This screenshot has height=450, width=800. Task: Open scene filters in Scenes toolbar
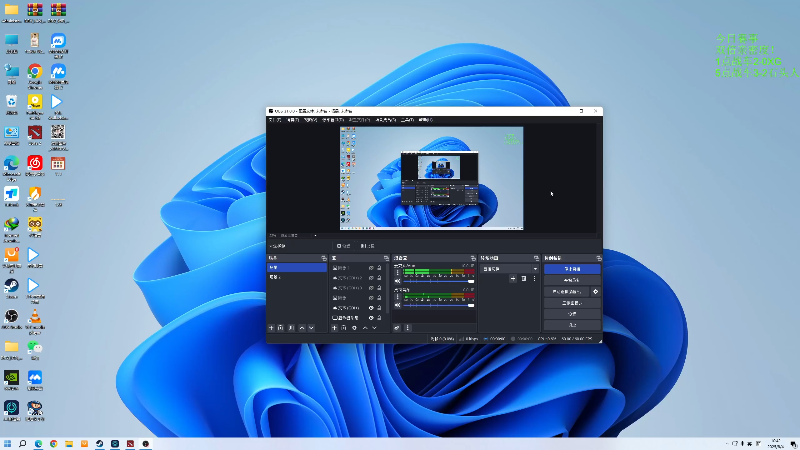(291, 328)
